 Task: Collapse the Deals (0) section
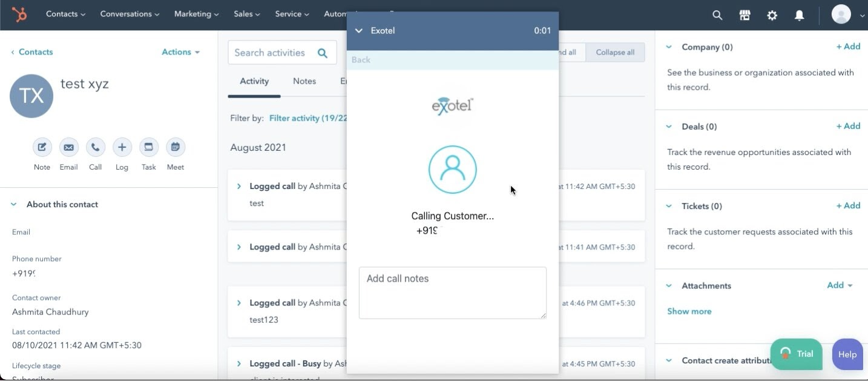click(669, 127)
